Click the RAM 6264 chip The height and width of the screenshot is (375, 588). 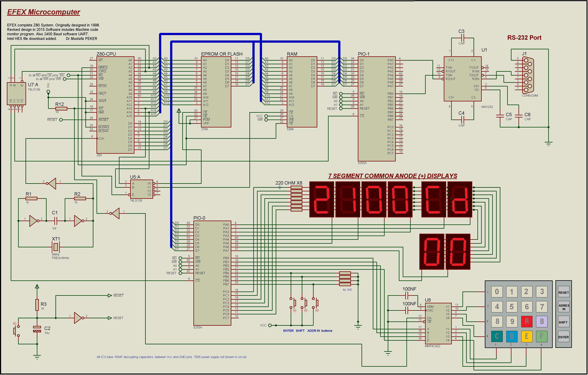[302, 92]
